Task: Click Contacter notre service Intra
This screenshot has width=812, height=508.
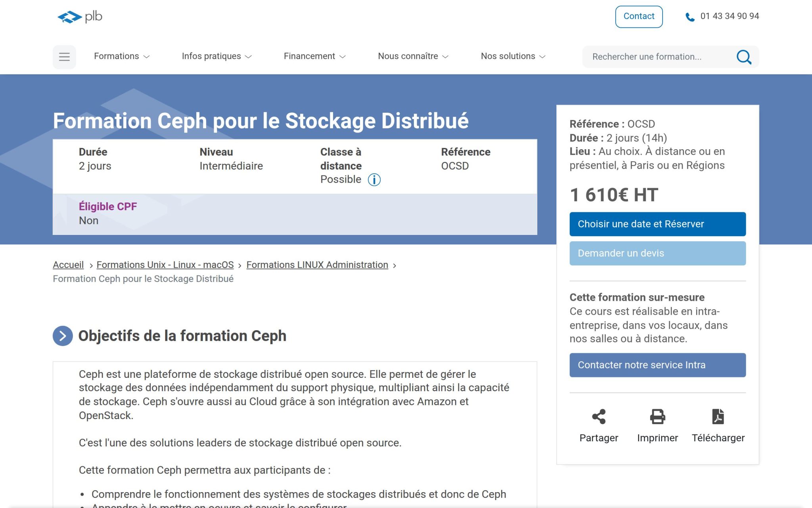Action: point(657,365)
